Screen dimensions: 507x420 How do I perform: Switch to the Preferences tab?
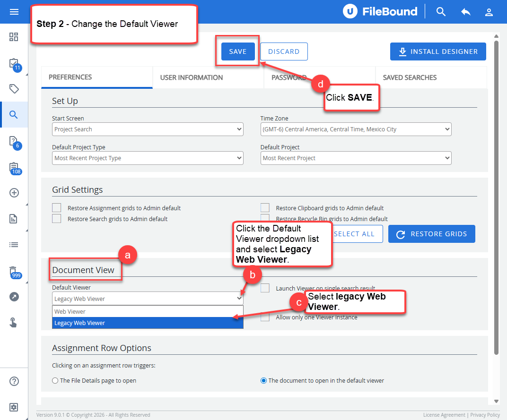click(x=97, y=77)
